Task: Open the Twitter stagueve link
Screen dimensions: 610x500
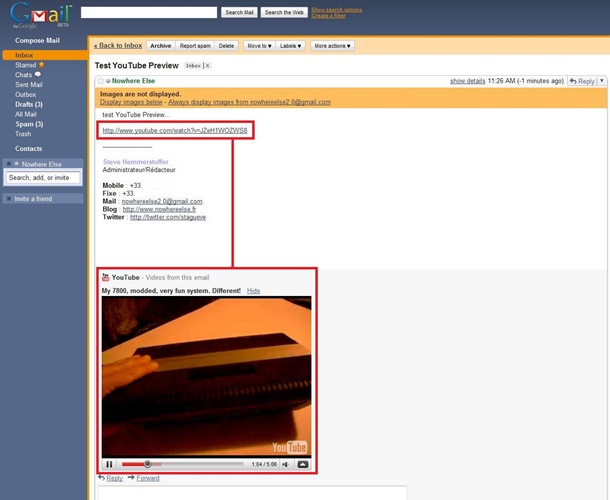Action: (x=168, y=217)
